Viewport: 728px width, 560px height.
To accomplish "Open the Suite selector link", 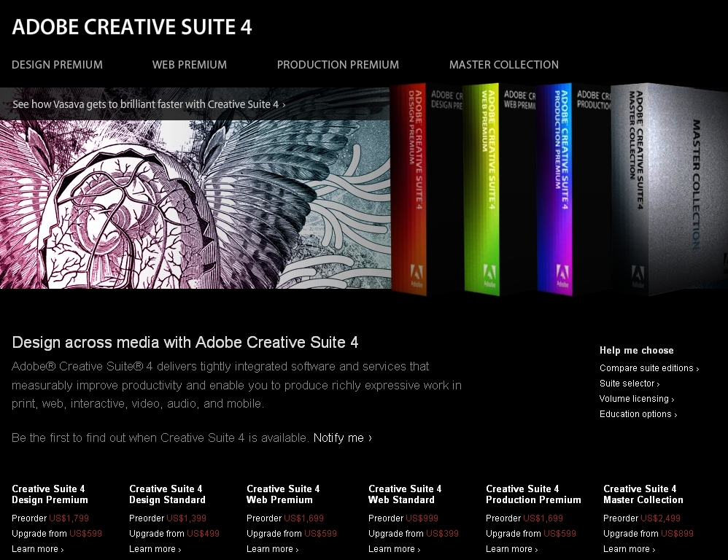I will click(x=629, y=384).
